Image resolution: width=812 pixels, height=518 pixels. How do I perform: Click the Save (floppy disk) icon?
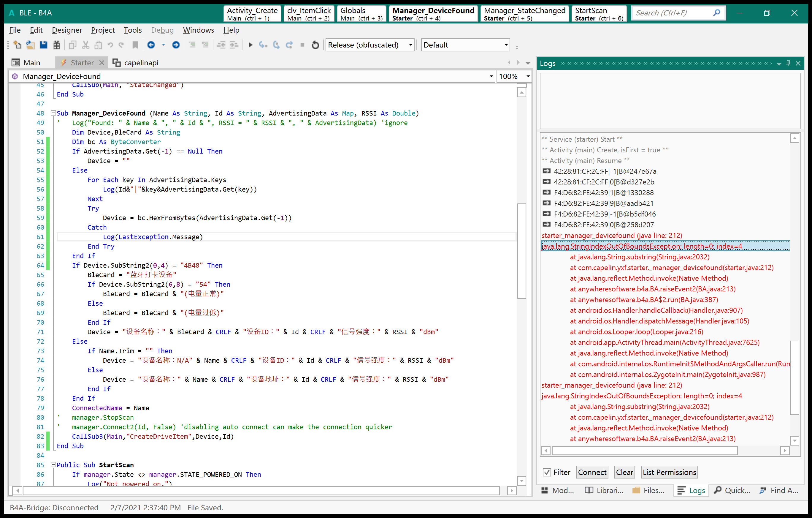click(44, 45)
